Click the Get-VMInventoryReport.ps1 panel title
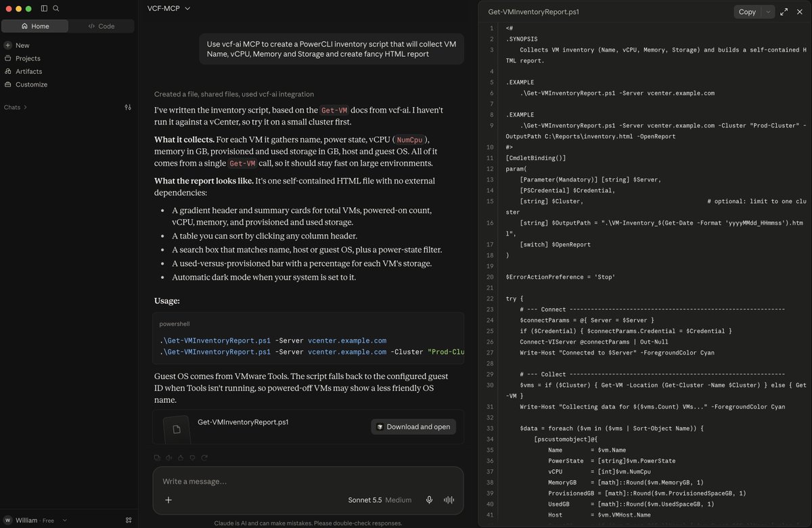Screen dimensions: 812x528 533,12
